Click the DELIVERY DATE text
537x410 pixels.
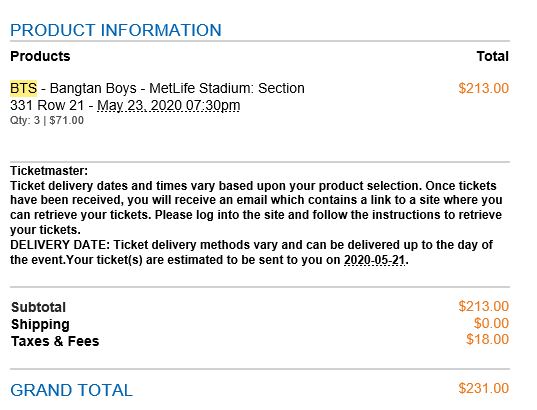(60, 245)
